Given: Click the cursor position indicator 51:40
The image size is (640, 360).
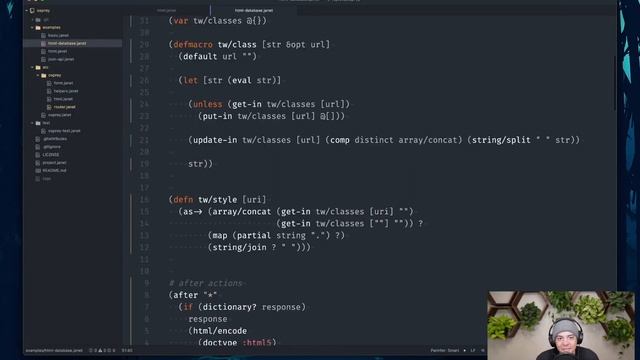Looking at the screenshot, I should (127, 350).
